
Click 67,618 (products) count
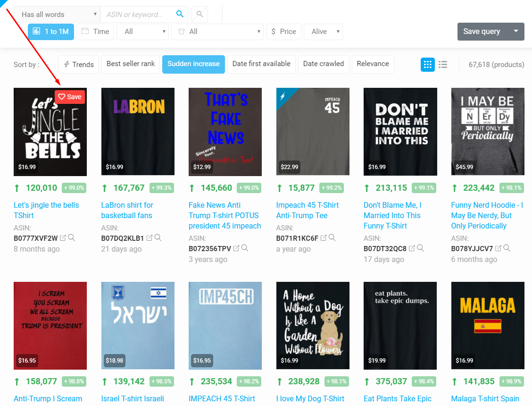pyautogui.click(x=496, y=65)
